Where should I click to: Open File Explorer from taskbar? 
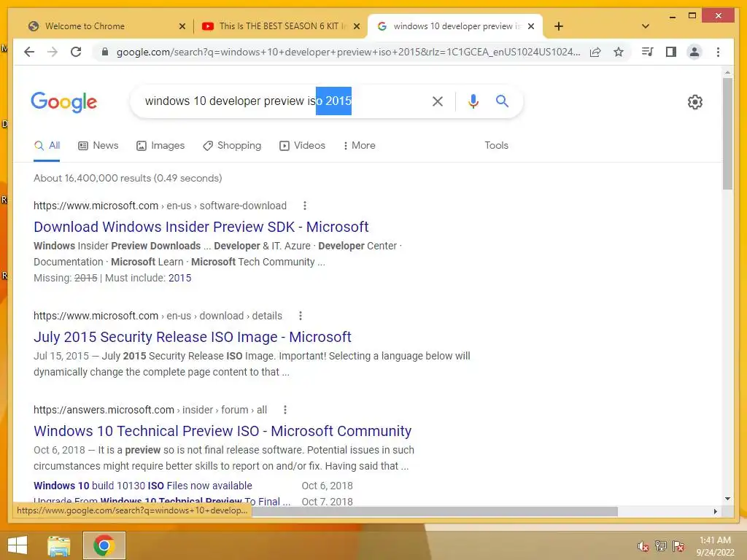click(x=59, y=545)
